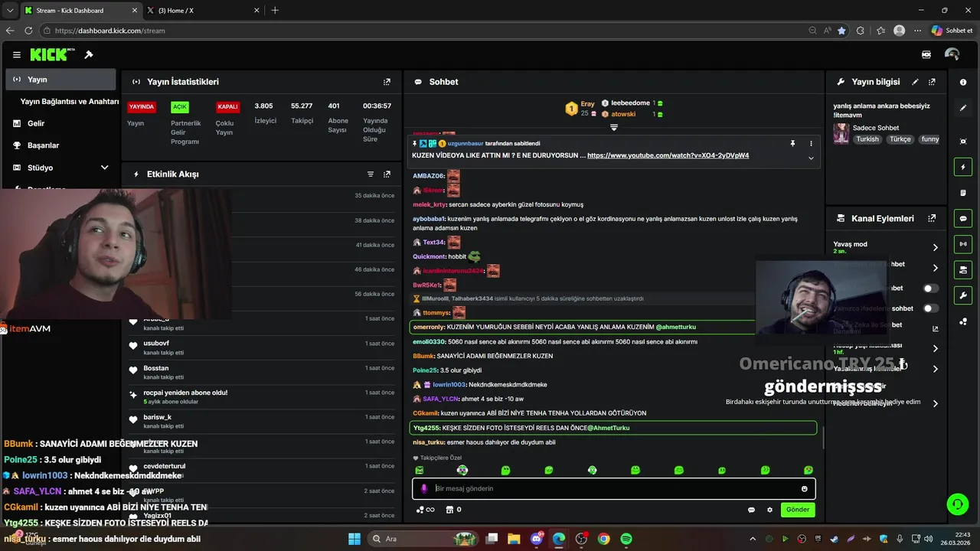Toggle the wrench widget in right sidebar
The image size is (980, 551).
click(963, 295)
